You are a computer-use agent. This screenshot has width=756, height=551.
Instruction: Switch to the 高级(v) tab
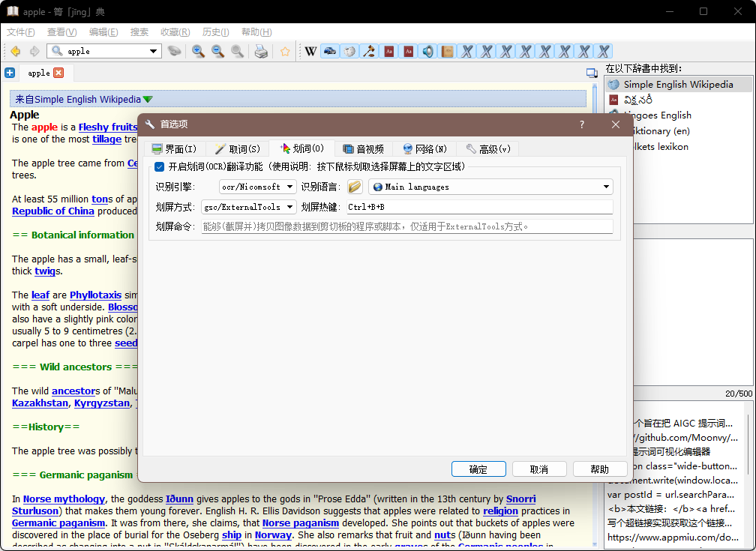pyautogui.click(x=488, y=149)
